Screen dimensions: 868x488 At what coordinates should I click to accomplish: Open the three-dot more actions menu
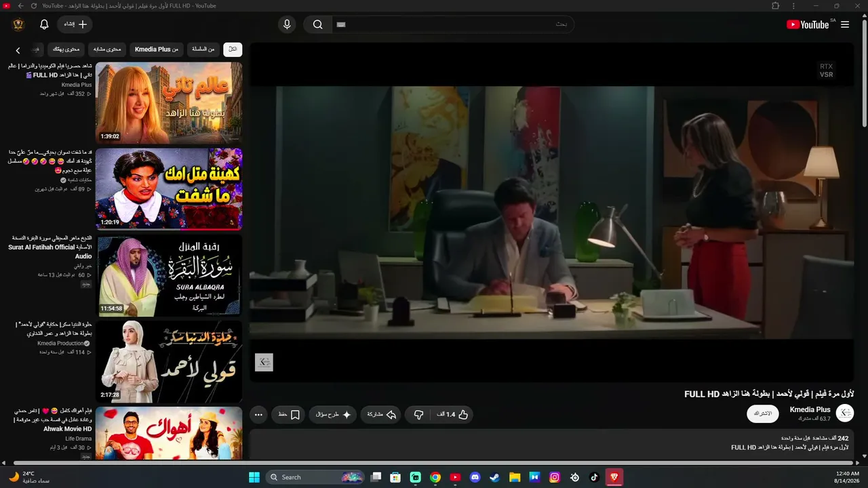coord(258,414)
